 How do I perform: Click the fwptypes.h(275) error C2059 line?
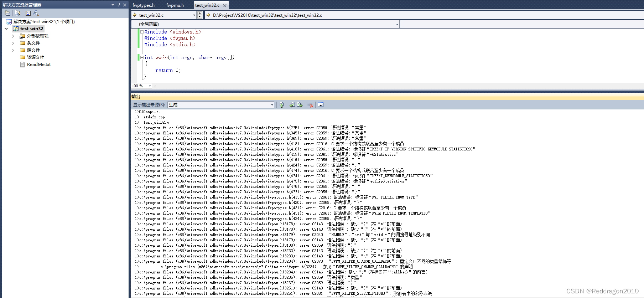[x=251, y=128]
